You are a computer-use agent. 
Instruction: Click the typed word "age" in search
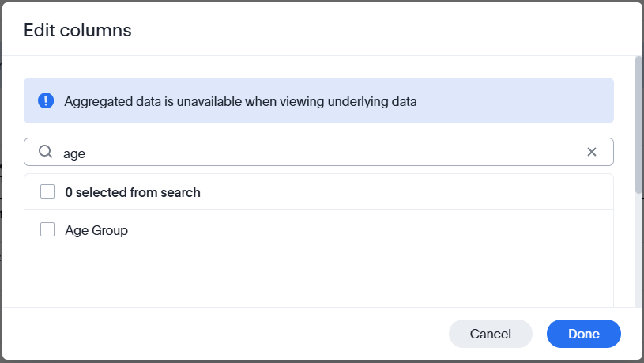point(74,153)
